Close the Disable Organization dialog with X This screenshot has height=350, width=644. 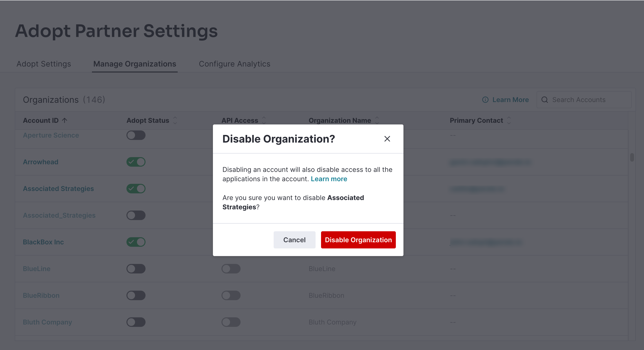(387, 139)
